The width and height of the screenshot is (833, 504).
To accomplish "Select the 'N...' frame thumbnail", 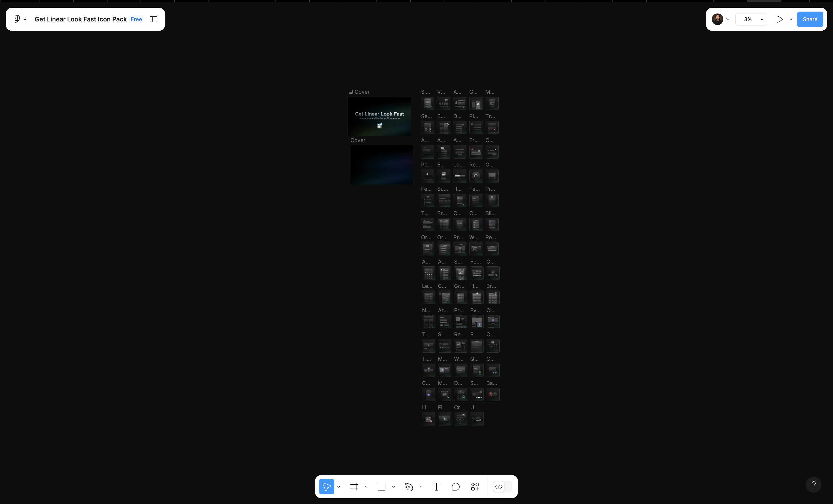I will pyautogui.click(x=428, y=322).
